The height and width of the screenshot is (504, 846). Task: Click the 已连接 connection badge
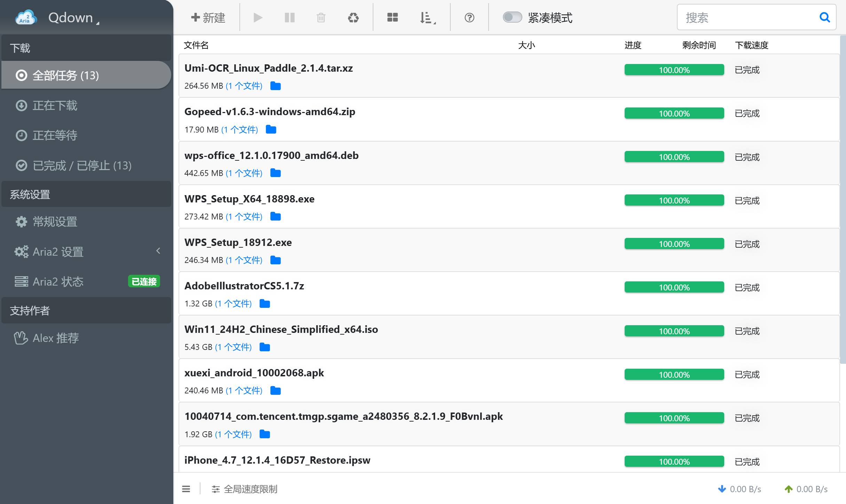tap(144, 281)
